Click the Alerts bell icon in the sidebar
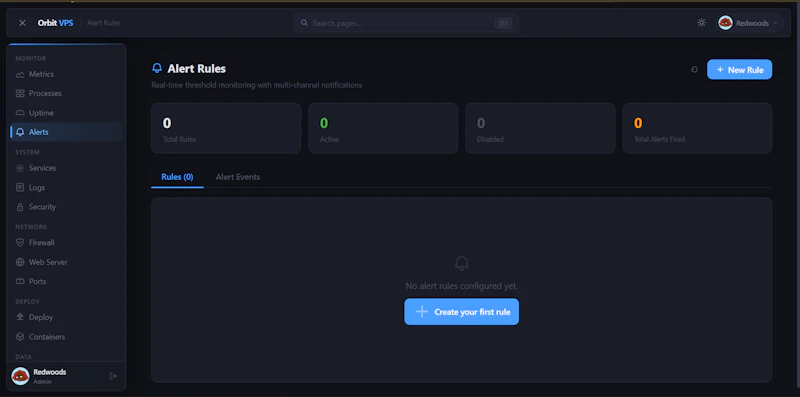This screenshot has height=397, width=800. pyautogui.click(x=20, y=132)
